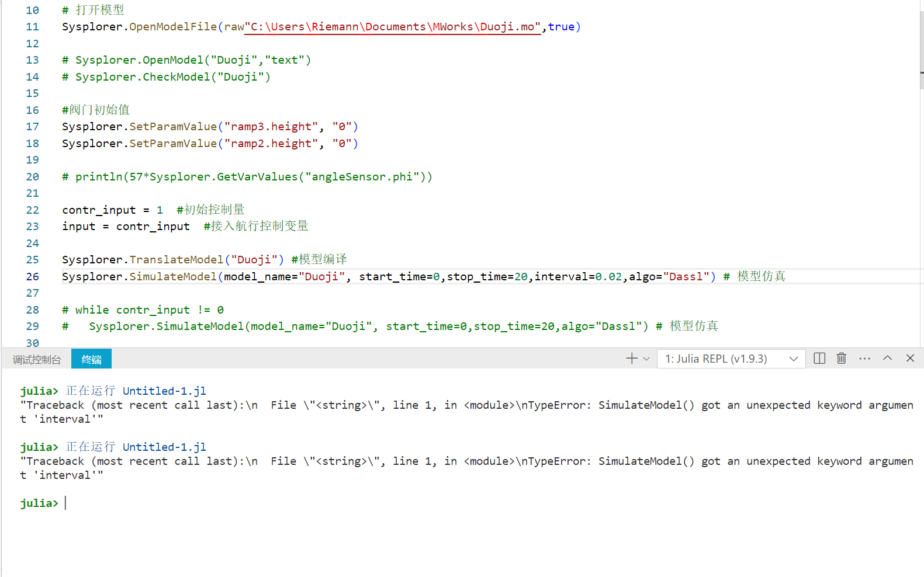Split the terminal panel
Image resolution: width=924 pixels, height=577 pixels.
pyautogui.click(x=819, y=359)
